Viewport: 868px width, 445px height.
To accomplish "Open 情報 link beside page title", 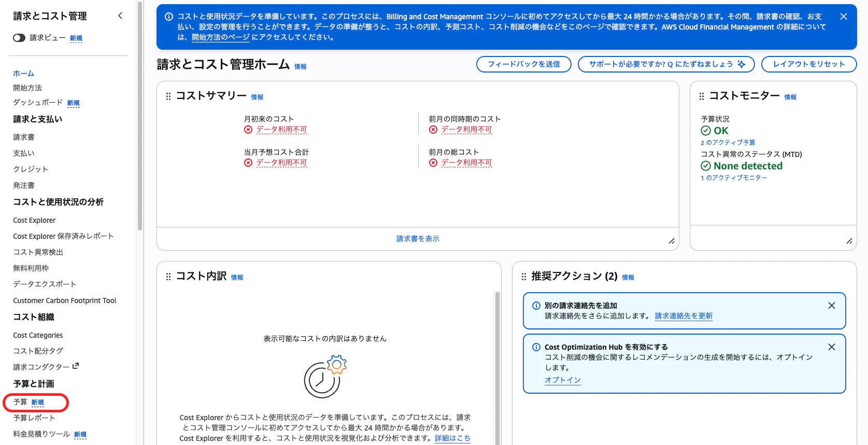I will tap(301, 67).
